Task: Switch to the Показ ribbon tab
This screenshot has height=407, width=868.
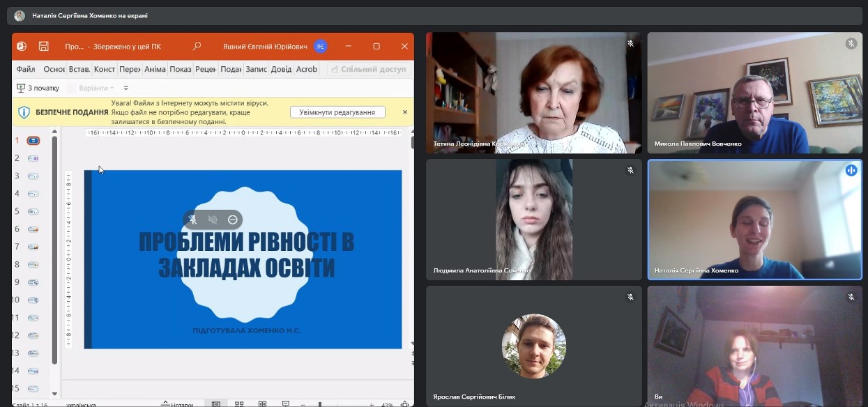Action: click(x=180, y=70)
